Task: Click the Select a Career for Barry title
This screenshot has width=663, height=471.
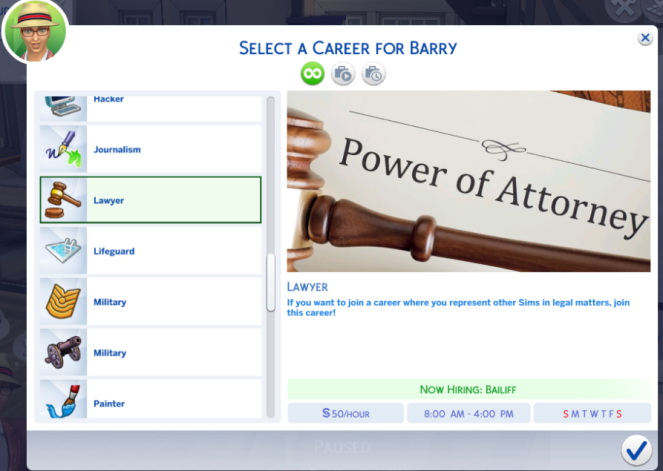Action: 348,48
